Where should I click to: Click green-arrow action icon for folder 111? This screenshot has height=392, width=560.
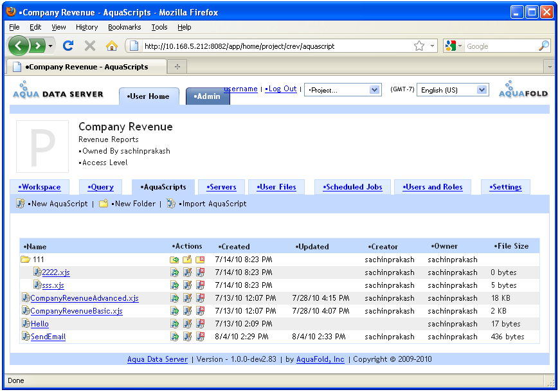(x=174, y=260)
